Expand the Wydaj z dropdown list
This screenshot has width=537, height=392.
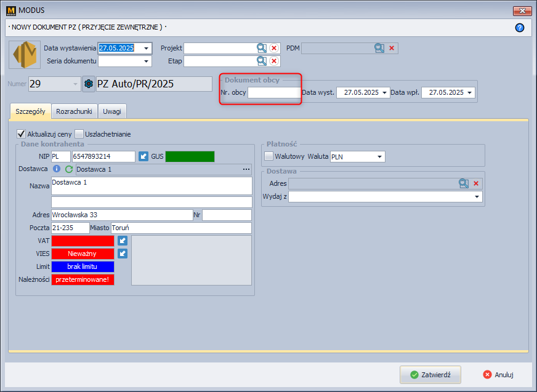pyautogui.click(x=477, y=197)
